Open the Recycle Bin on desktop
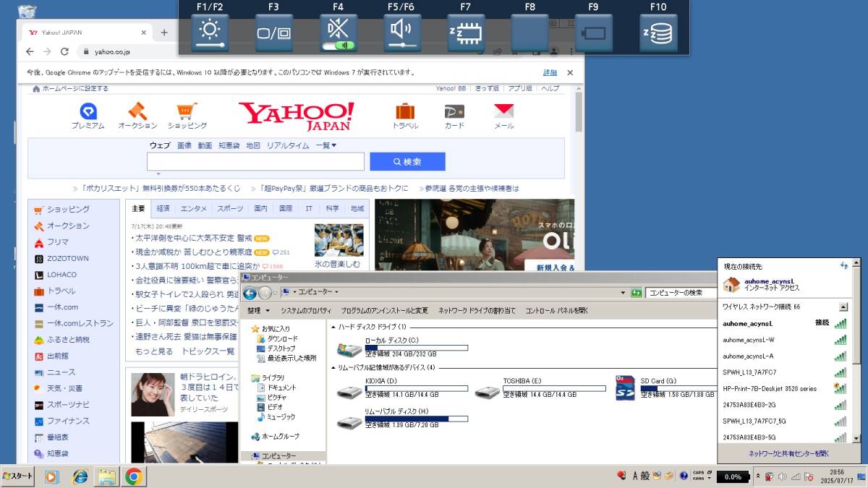 (26, 10)
